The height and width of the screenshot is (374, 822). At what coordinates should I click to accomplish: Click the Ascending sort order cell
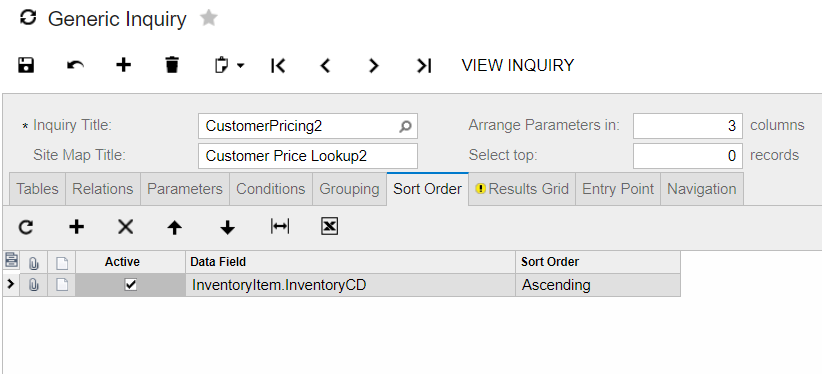pyautogui.click(x=598, y=285)
